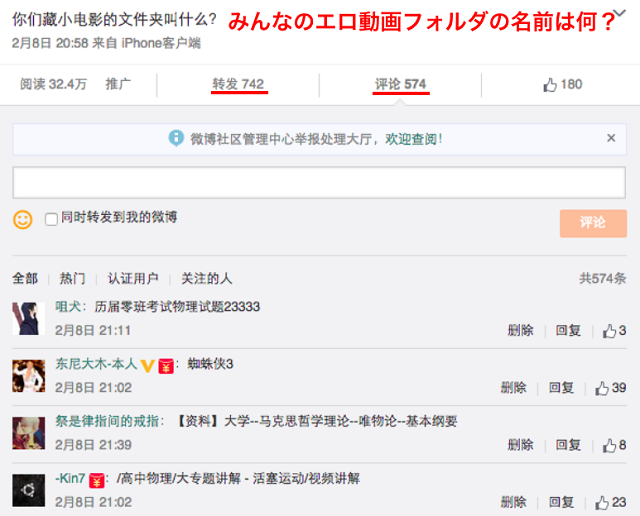The height and width of the screenshot is (516, 640).
Task: Reply to the 蜘蛛侠3 comment
Action: click(561, 387)
